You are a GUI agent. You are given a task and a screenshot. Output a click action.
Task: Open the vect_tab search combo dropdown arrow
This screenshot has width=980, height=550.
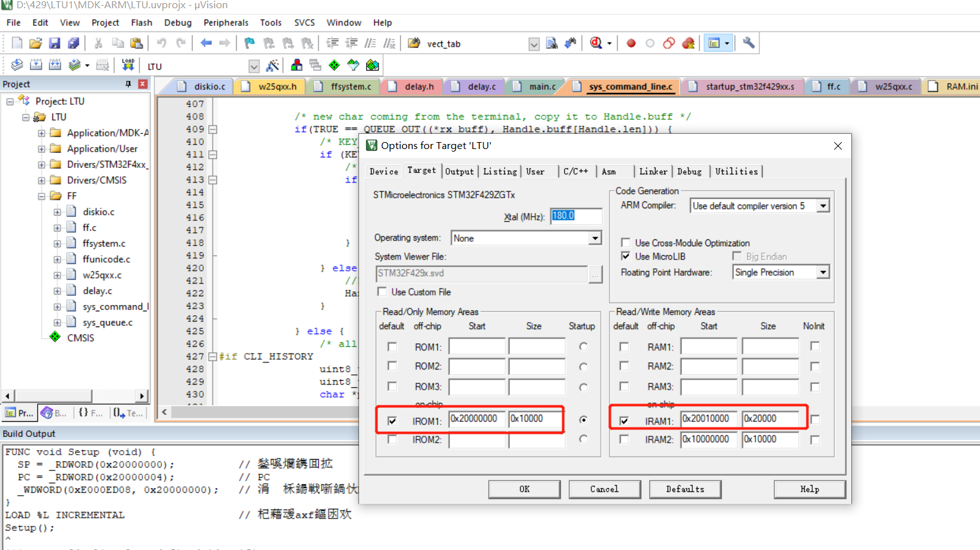(x=534, y=44)
